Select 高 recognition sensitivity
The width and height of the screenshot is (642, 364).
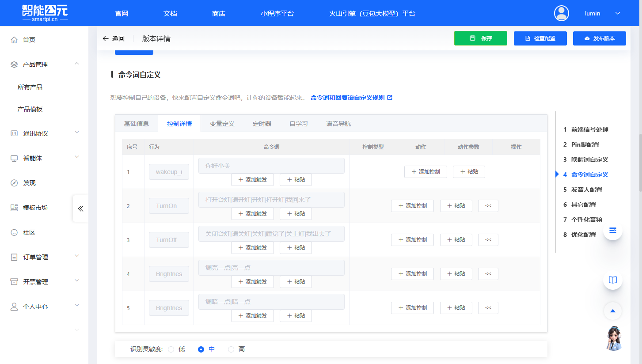pos(231,349)
